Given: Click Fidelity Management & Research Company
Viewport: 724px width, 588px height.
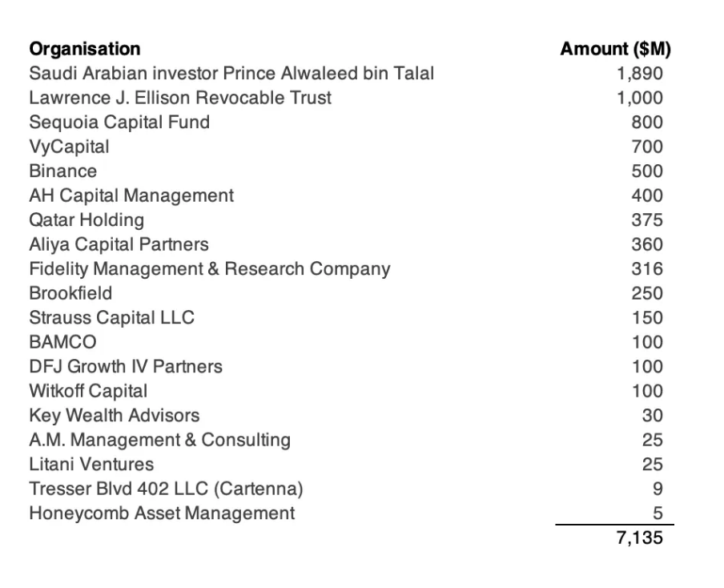Looking at the screenshot, I should coord(210,269).
